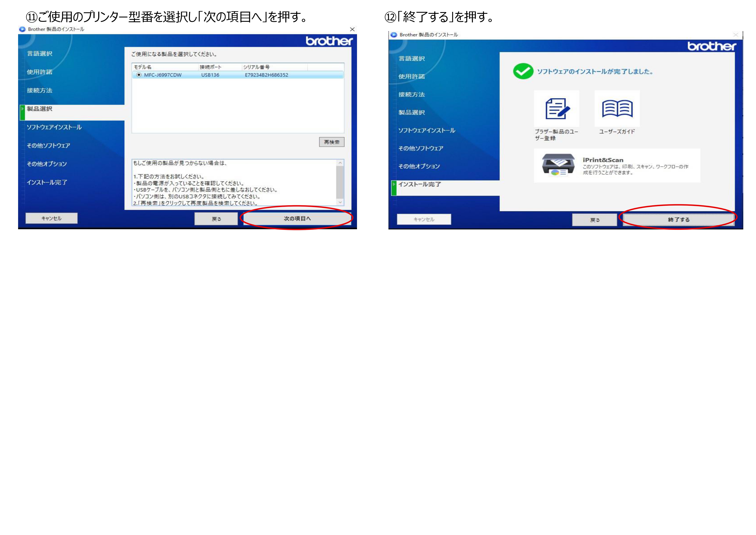Image resolution: width=756 pixels, height=535 pixels.
Task: Close the product selection installer window
Action: tap(352, 29)
